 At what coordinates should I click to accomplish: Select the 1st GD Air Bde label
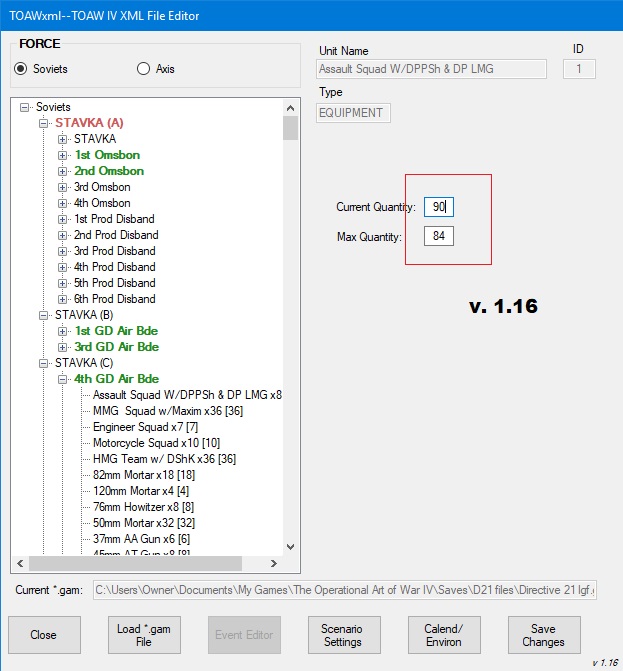click(x=116, y=331)
